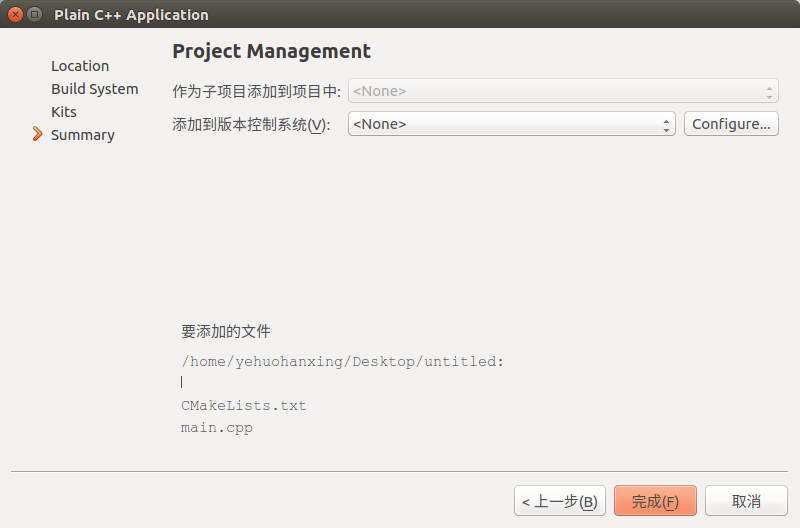Image resolution: width=800 pixels, height=528 pixels.
Task: Select the Summary step in sidebar
Action: click(x=83, y=135)
